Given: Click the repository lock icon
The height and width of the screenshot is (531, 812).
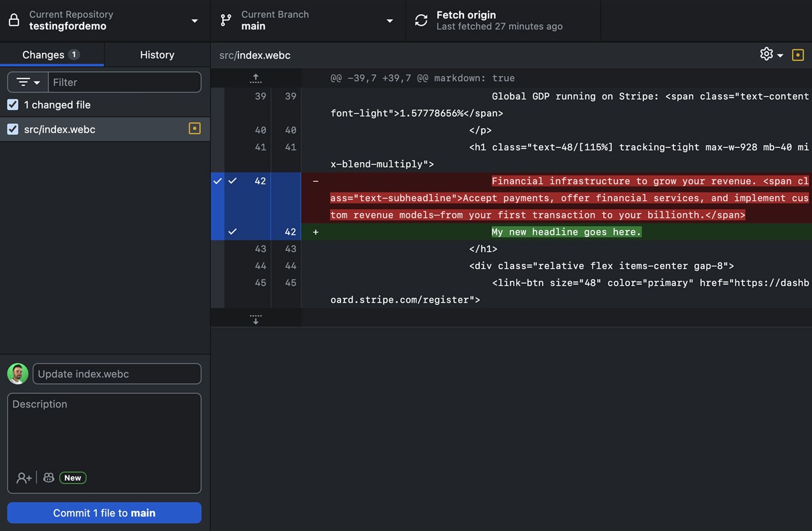Looking at the screenshot, I should tap(14, 20).
